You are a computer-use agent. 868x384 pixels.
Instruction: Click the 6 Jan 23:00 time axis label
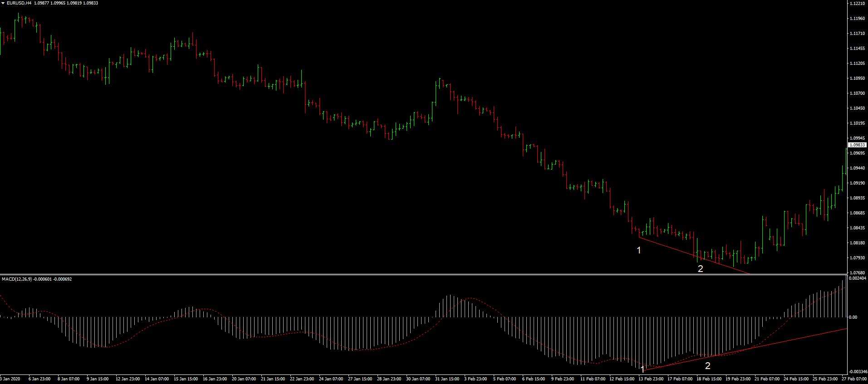(39, 379)
